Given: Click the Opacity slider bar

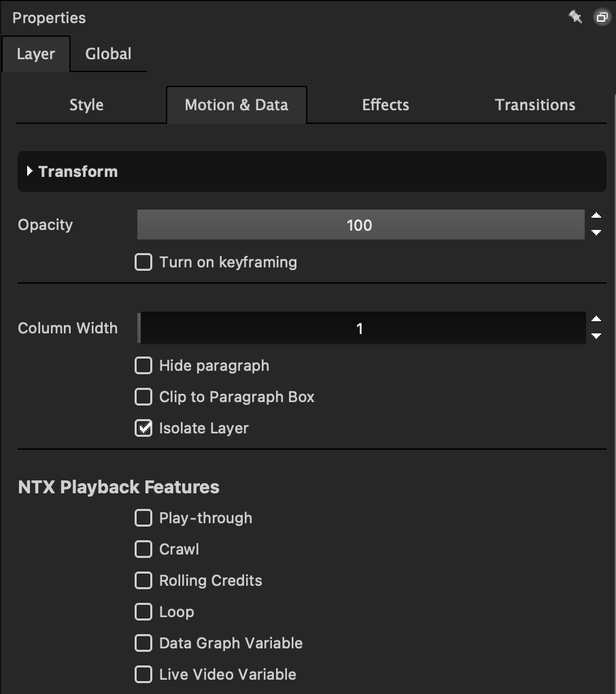Looking at the screenshot, I should point(360,225).
